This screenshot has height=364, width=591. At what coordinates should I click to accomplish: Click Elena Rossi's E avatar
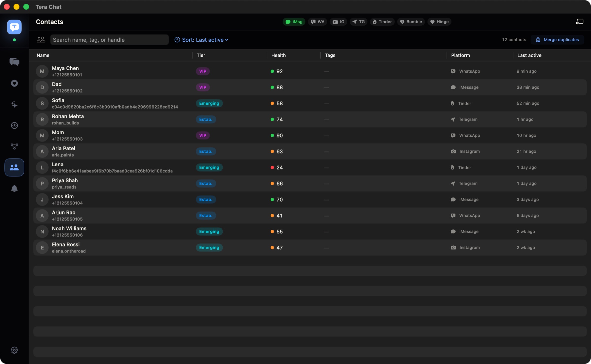(x=42, y=248)
